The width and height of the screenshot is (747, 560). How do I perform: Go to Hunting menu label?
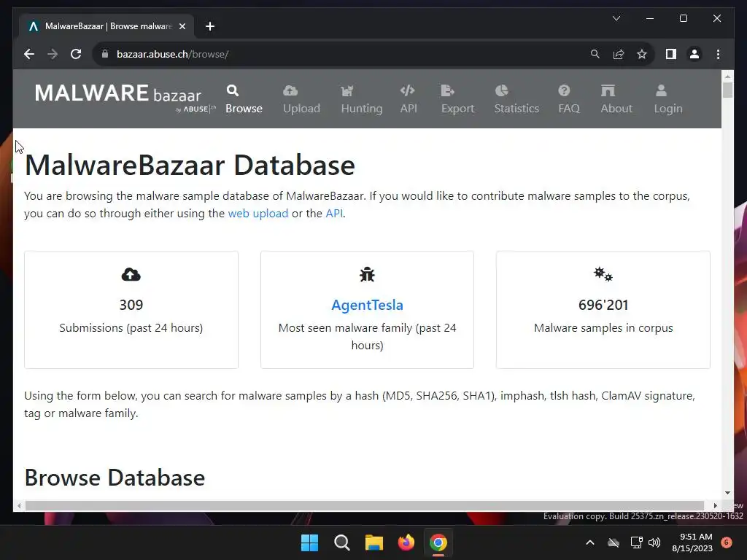tap(362, 109)
